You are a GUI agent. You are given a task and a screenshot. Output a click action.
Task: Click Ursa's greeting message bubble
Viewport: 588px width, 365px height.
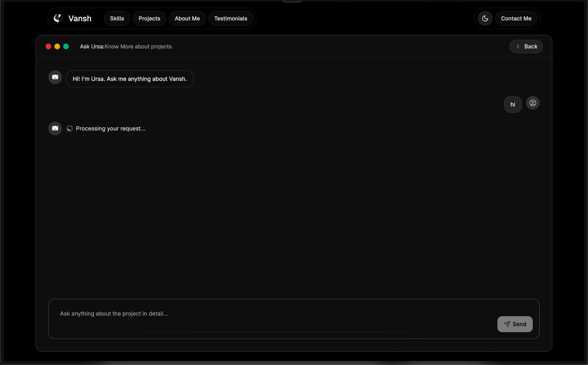[130, 79]
